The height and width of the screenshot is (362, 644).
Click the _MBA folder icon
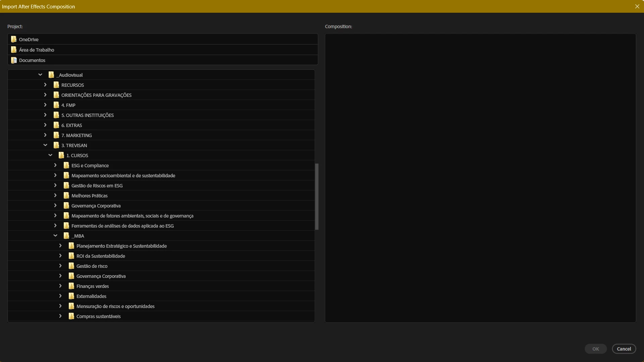pos(66,236)
